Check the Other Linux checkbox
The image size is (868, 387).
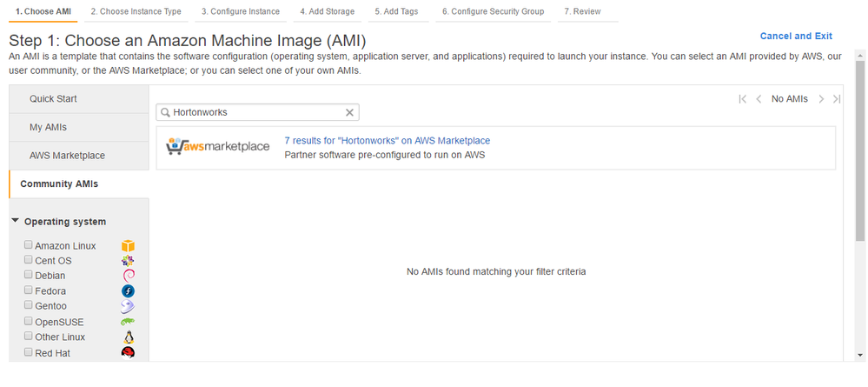coord(28,336)
